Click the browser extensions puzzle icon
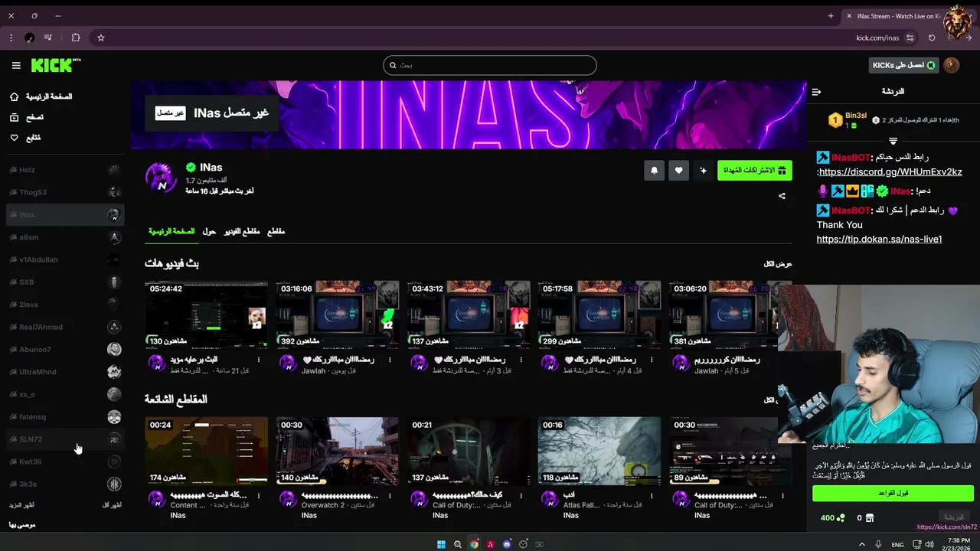This screenshot has height=551, width=980. click(x=76, y=37)
